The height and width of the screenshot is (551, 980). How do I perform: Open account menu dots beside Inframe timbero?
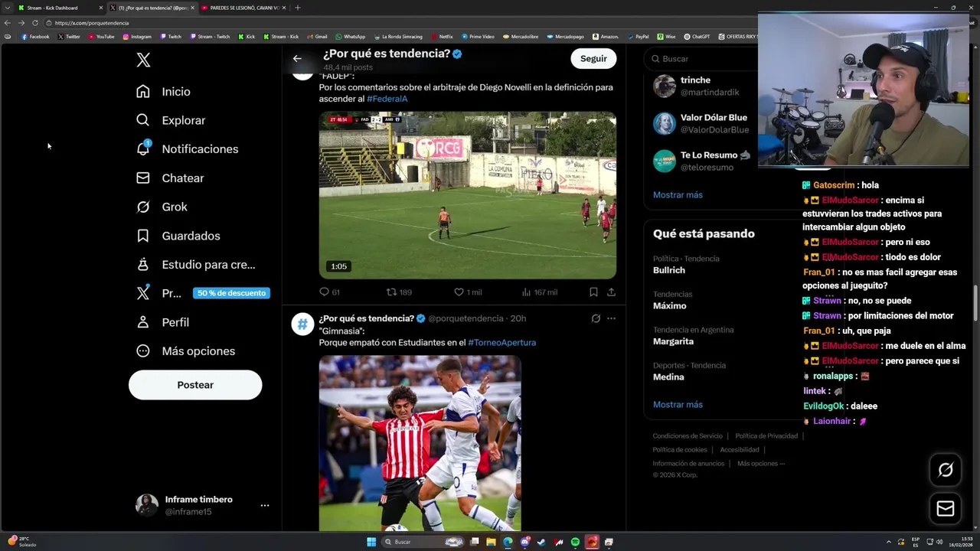pos(264,505)
